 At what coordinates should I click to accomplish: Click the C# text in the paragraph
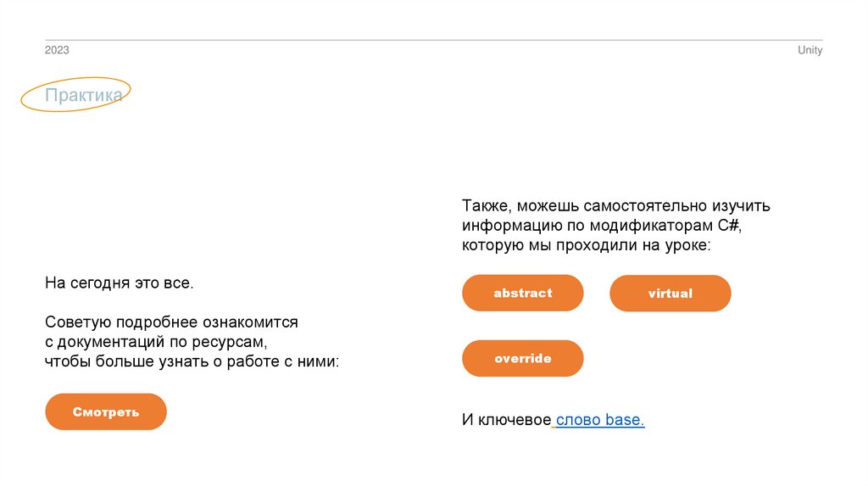pos(729,226)
